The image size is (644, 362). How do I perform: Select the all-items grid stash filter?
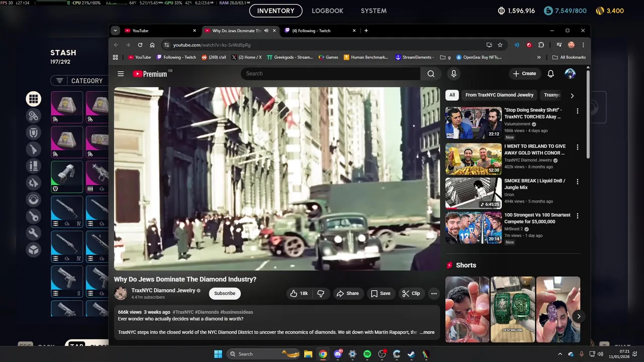point(34,99)
